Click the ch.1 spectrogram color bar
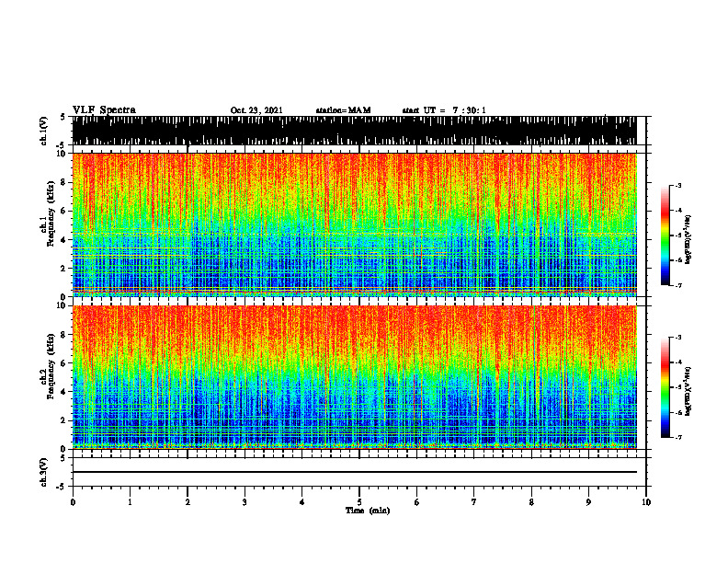This screenshot has width=728, height=563. coord(665,236)
